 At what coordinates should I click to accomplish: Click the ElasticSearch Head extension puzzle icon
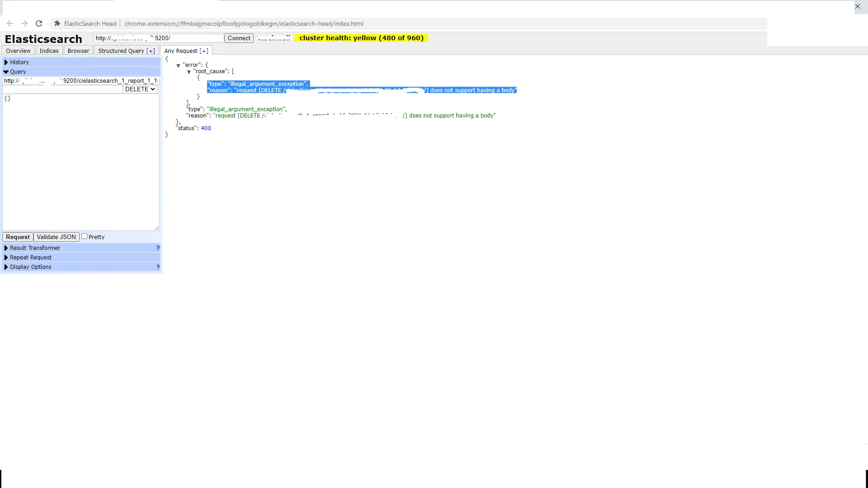(x=57, y=23)
